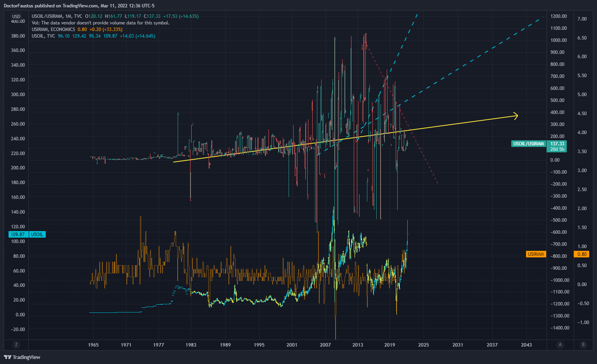The image size is (597, 364).
Task: Click the 2043 label on time axis
Action: click(x=526, y=345)
